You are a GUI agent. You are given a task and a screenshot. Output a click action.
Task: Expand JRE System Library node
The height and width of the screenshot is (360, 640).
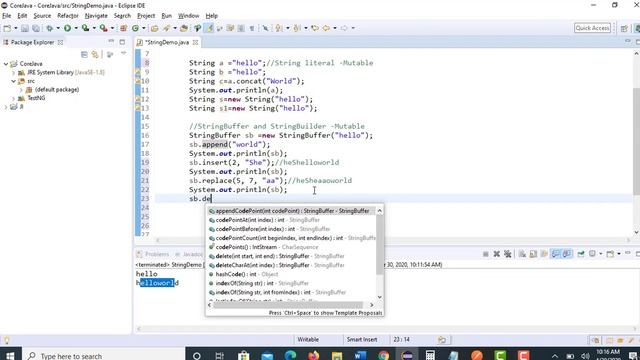13,73
